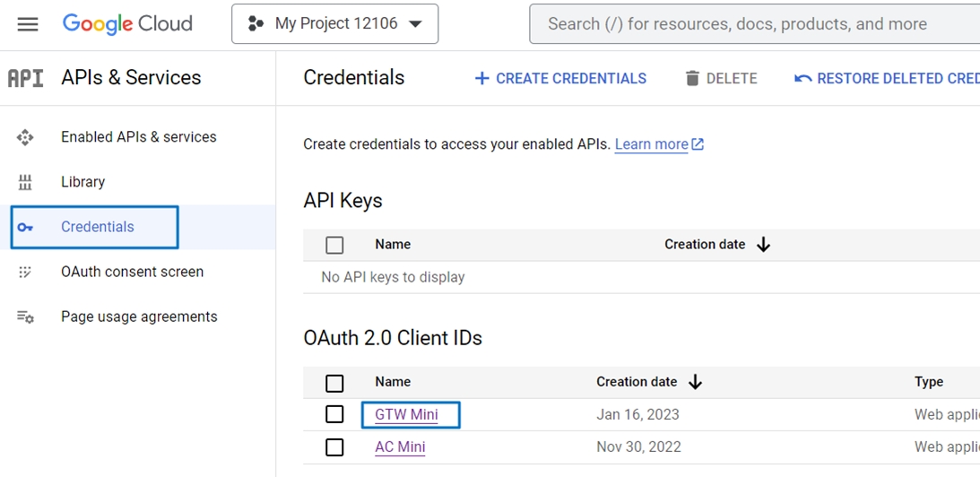Click the search resources input field

(x=753, y=24)
